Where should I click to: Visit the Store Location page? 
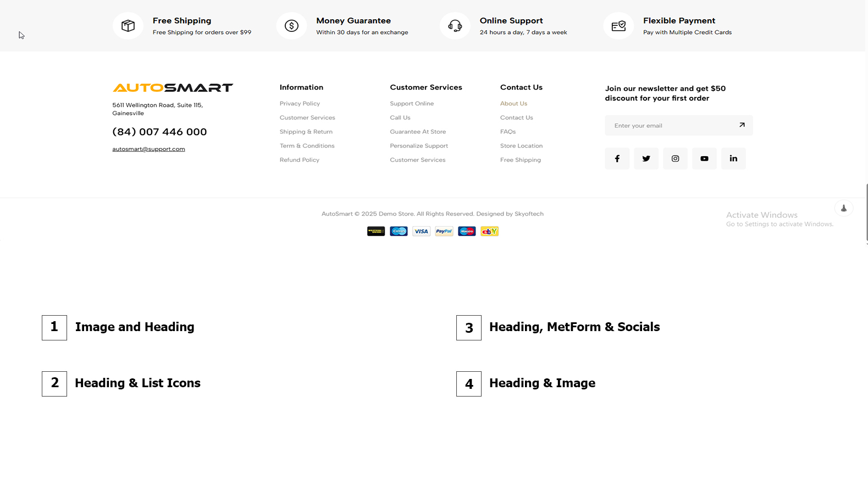[x=521, y=146]
